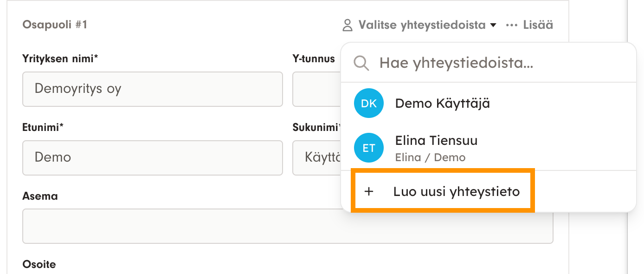Open the Valitse yhteystiedoista dropdown label
Screen dimensions: 644x274
(x=421, y=25)
